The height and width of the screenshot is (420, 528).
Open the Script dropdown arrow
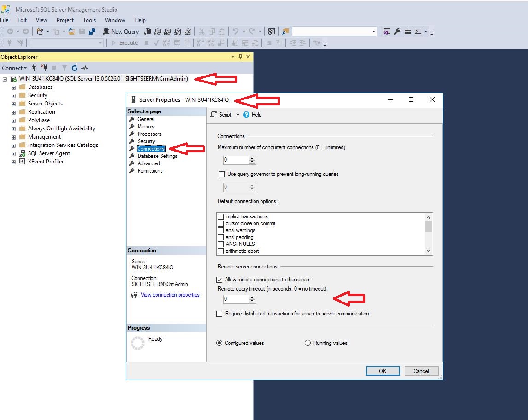(x=238, y=115)
